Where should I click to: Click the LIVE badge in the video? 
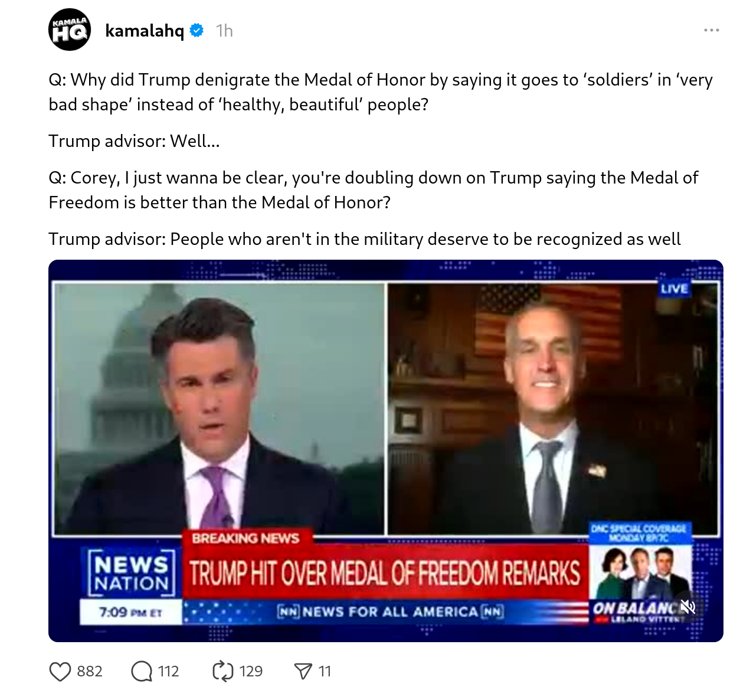coord(674,289)
